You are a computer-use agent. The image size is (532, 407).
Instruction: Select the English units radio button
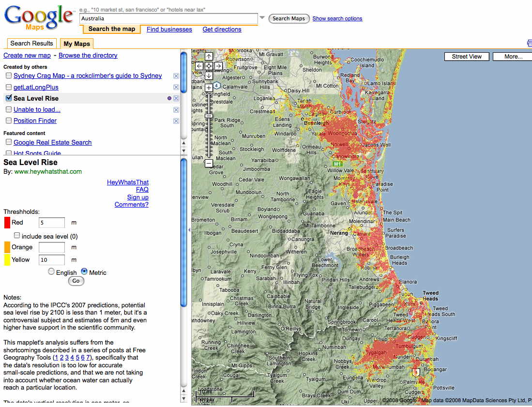click(x=51, y=272)
